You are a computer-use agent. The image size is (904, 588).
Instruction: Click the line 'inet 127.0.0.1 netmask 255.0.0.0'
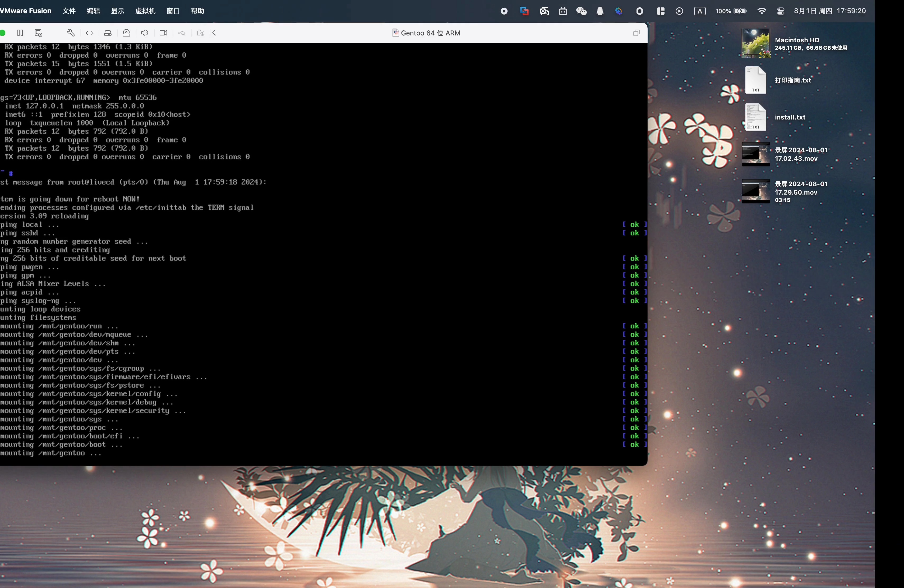point(75,106)
